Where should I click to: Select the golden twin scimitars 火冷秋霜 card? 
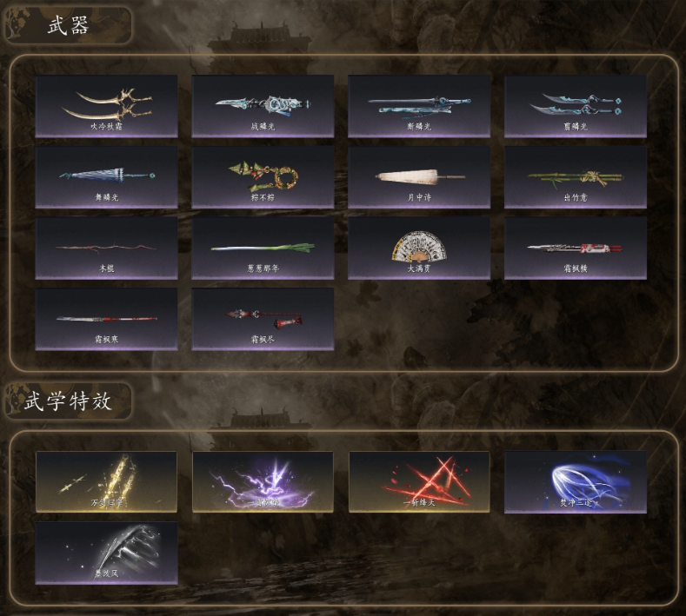106,106
